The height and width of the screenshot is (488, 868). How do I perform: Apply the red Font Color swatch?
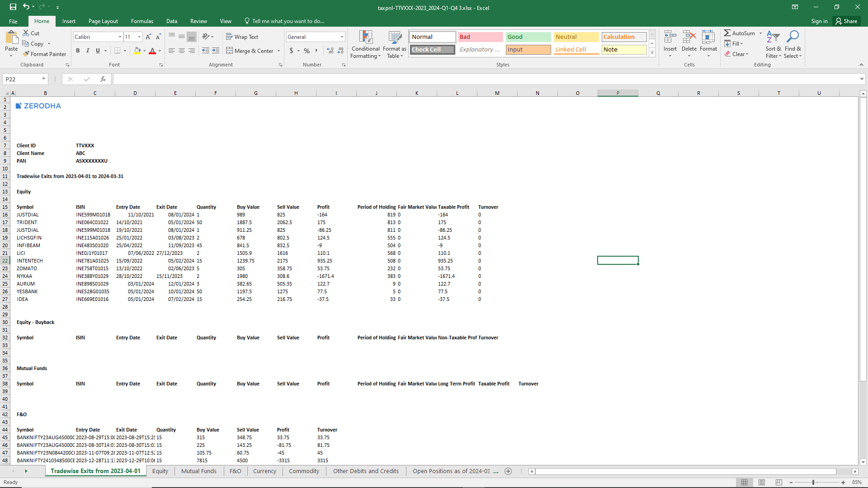point(153,51)
